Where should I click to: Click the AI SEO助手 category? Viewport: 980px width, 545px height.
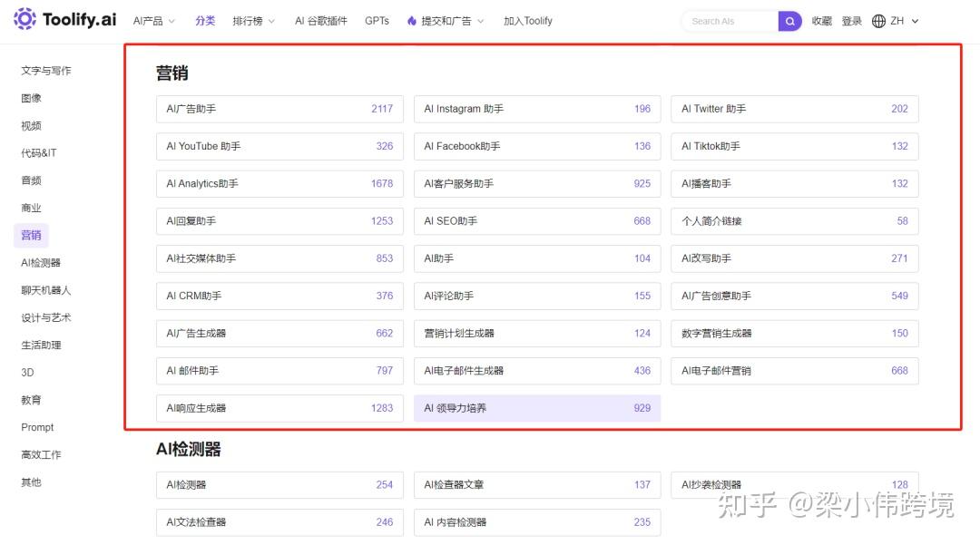536,220
